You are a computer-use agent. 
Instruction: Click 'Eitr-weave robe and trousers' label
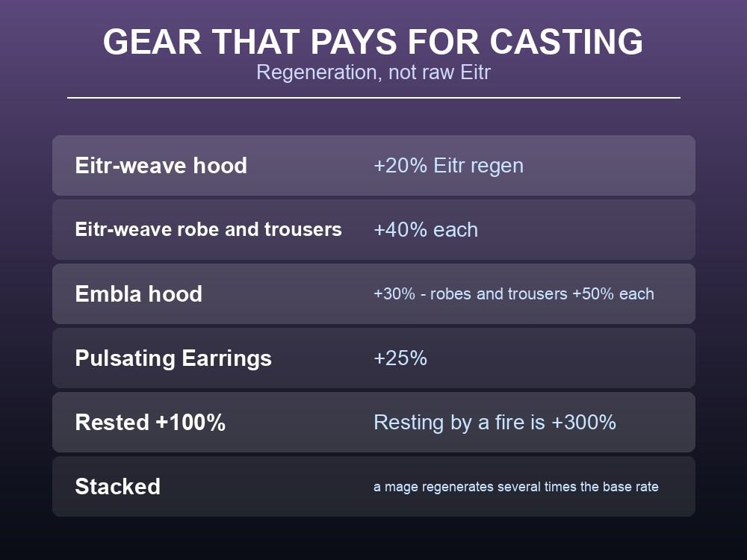[208, 229]
